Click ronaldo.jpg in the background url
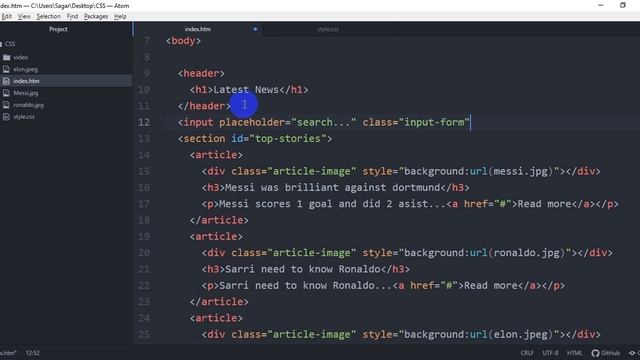Screen dimensions: 640x360 (527, 253)
